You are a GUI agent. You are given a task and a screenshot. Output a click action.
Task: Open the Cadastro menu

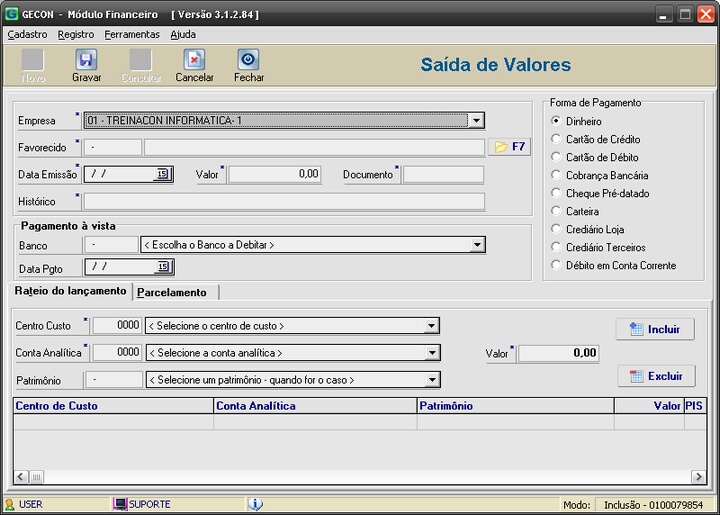click(x=27, y=34)
